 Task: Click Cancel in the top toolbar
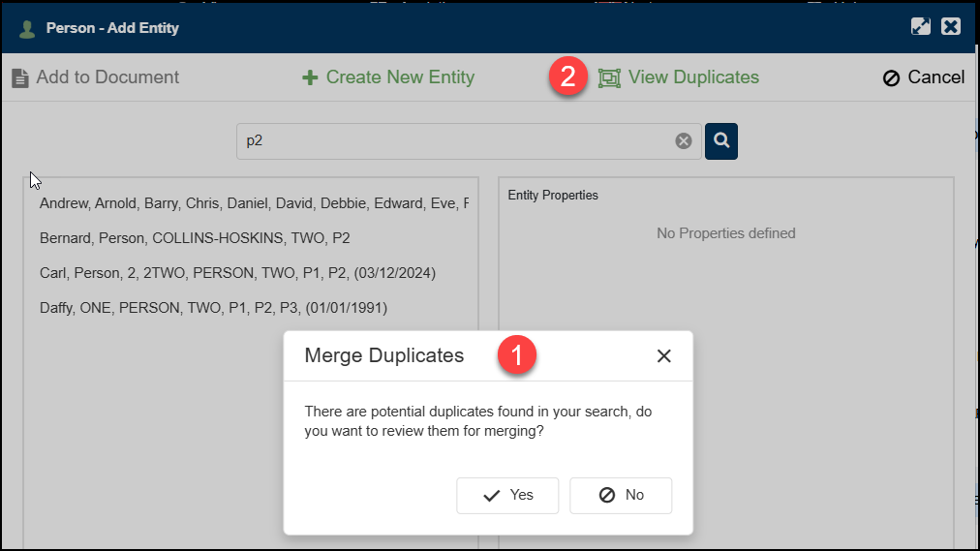pos(924,77)
